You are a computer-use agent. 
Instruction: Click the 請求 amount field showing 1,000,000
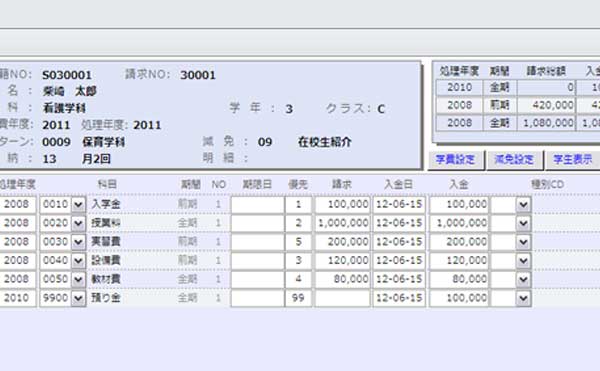click(x=342, y=223)
